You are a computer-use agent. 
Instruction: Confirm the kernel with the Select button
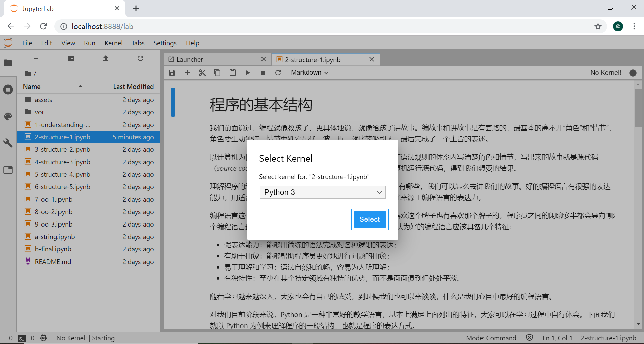[369, 219]
